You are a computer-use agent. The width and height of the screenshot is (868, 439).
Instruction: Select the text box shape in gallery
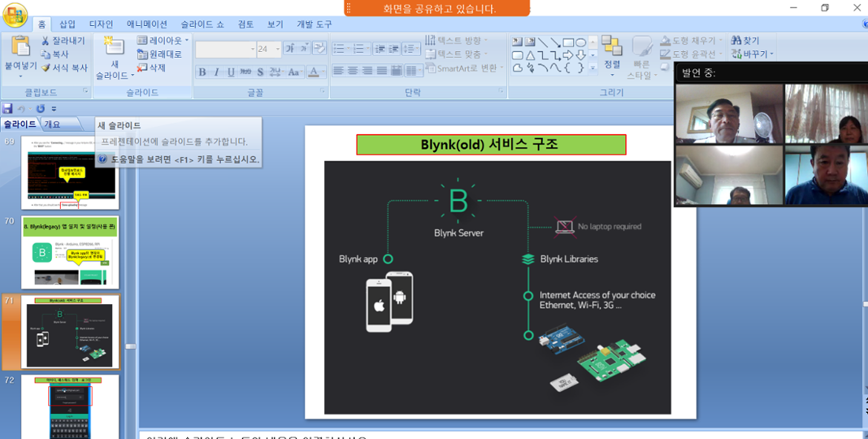[518, 42]
